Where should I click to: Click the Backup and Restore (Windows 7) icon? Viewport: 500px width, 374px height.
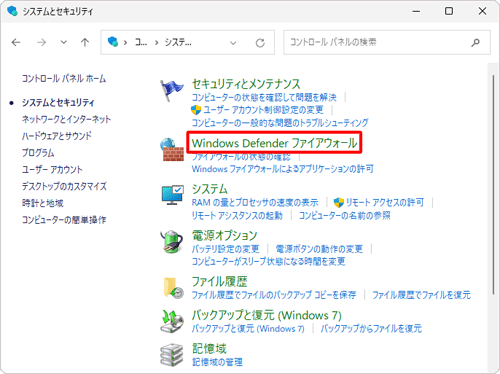click(172, 321)
